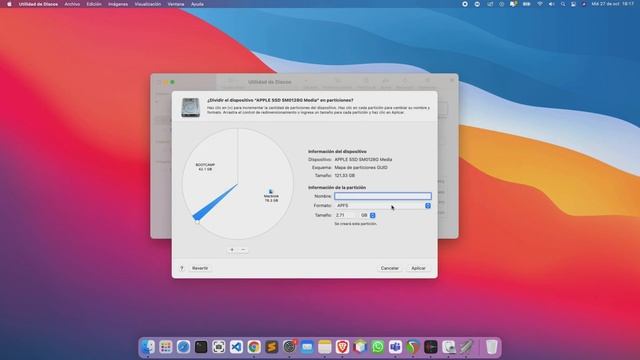Image resolution: width=640 pixels, height=360 pixels.
Task: Open Notes from the dock
Action: coord(324,347)
